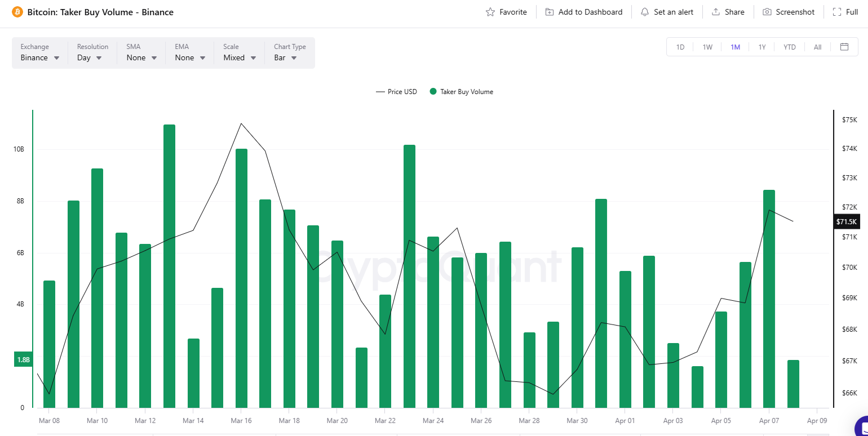Open the SMA None dropdown
This screenshot has height=436, width=868.
pos(141,57)
